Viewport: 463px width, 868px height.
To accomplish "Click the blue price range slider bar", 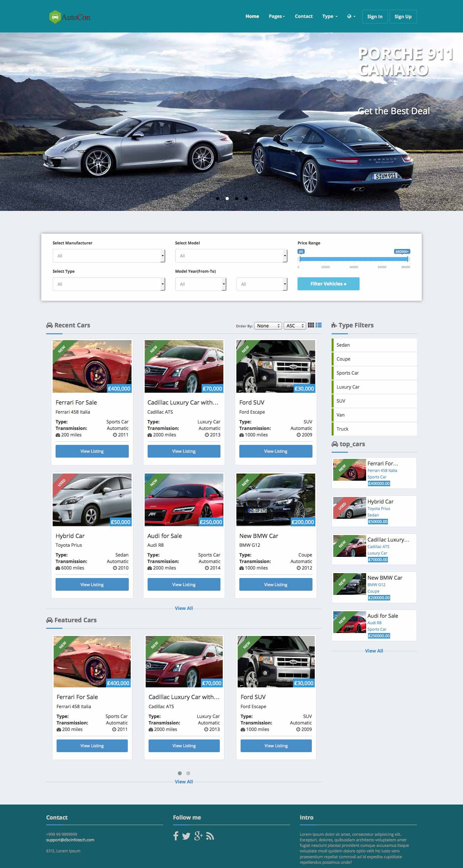I will [354, 259].
